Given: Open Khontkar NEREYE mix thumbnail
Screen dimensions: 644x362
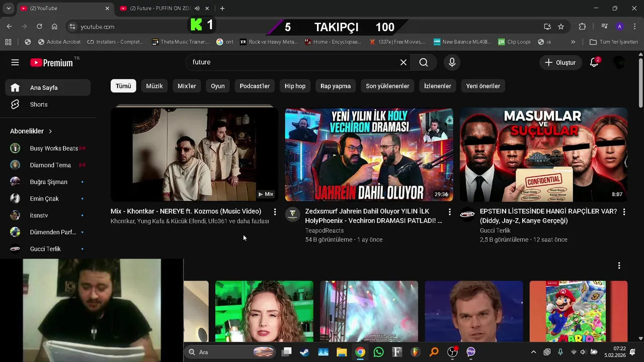Looking at the screenshot, I should coord(194,154).
